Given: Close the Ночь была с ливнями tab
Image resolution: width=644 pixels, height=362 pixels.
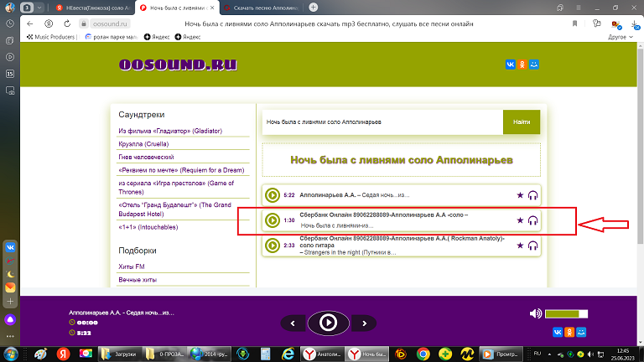Looking at the screenshot, I should pyautogui.click(x=212, y=8).
